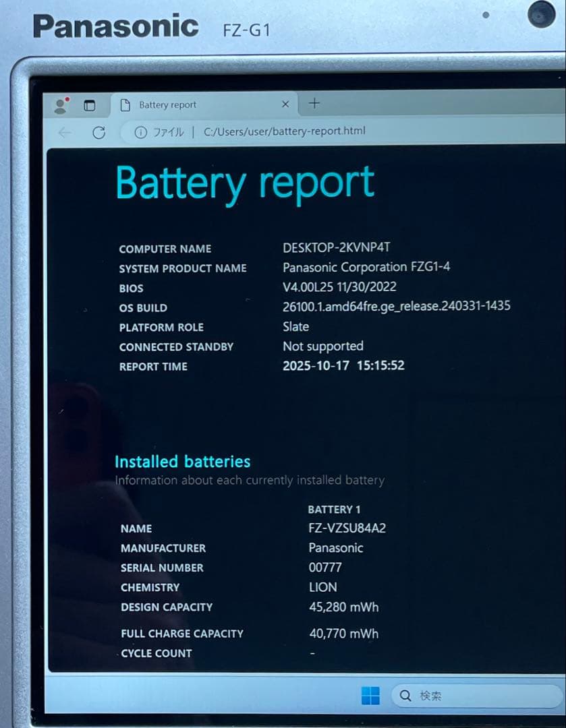The height and width of the screenshot is (728, 566).
Task: Close the Battery report tab
Action: click(x=285, y=104)
